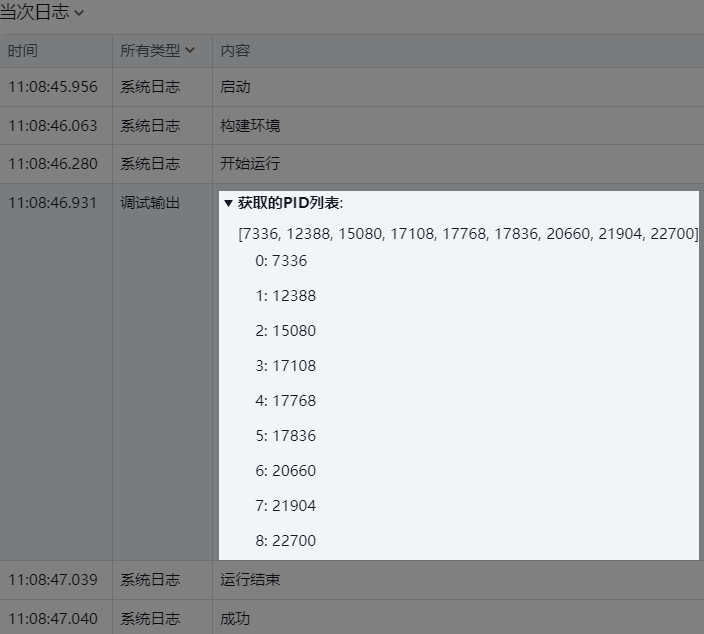This screenshot has height=634, width=704.
Task: Select array item 2: 15080
Action: click(x=285, y=331)
